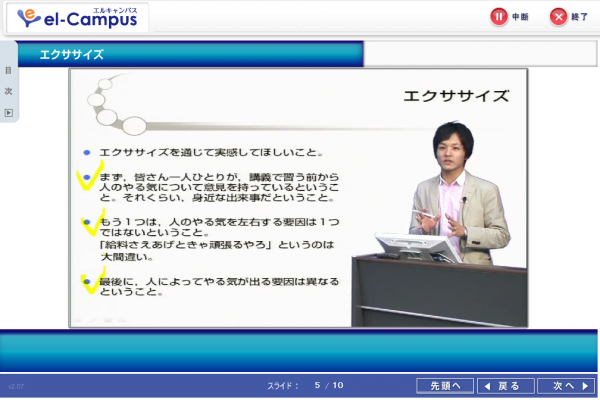600x400 pixels.
Task: Select the first bullet about エクササイズを通じて
Action: pyautogui.click(x=210, y=153)
